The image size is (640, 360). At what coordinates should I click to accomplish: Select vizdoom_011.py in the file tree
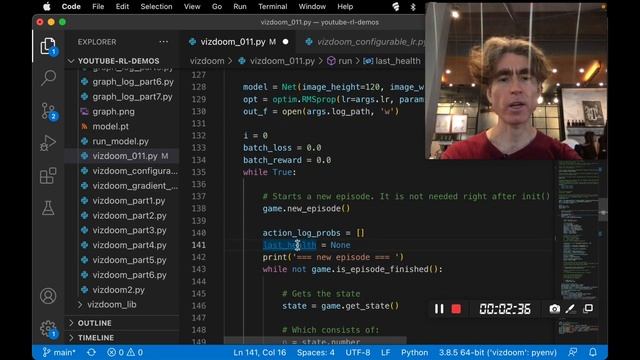[x=124, y=156]
